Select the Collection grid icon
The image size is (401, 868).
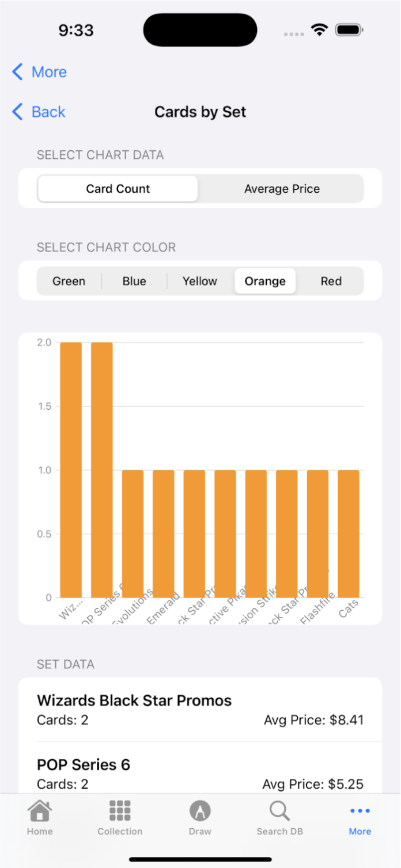[119, 810]
